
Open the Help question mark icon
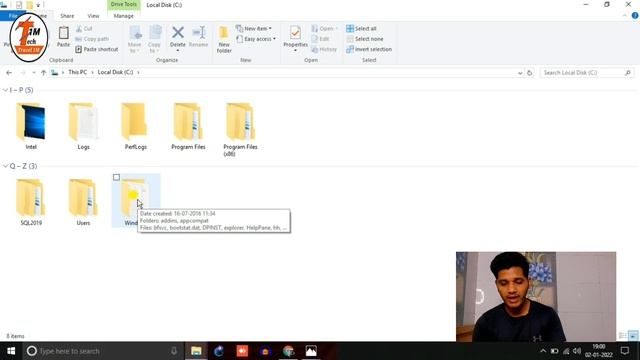click(635, 16)
